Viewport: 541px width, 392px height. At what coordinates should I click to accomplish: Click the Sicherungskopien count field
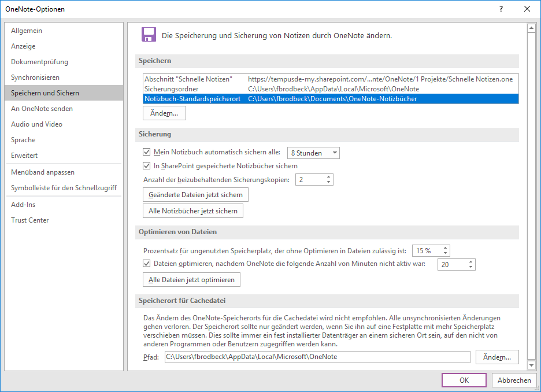point(310,179)
